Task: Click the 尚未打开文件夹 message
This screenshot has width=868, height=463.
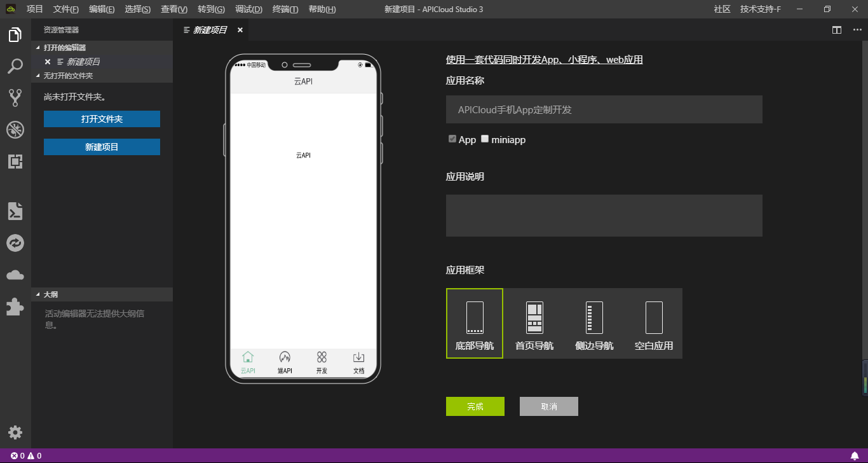Action: tap(75, 97)
